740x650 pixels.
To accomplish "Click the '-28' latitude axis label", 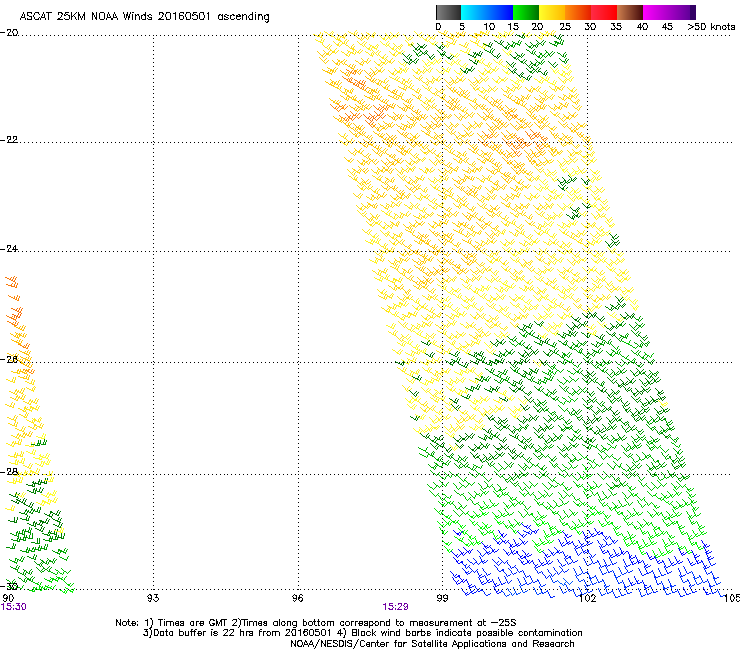I will tap(9, 471).
